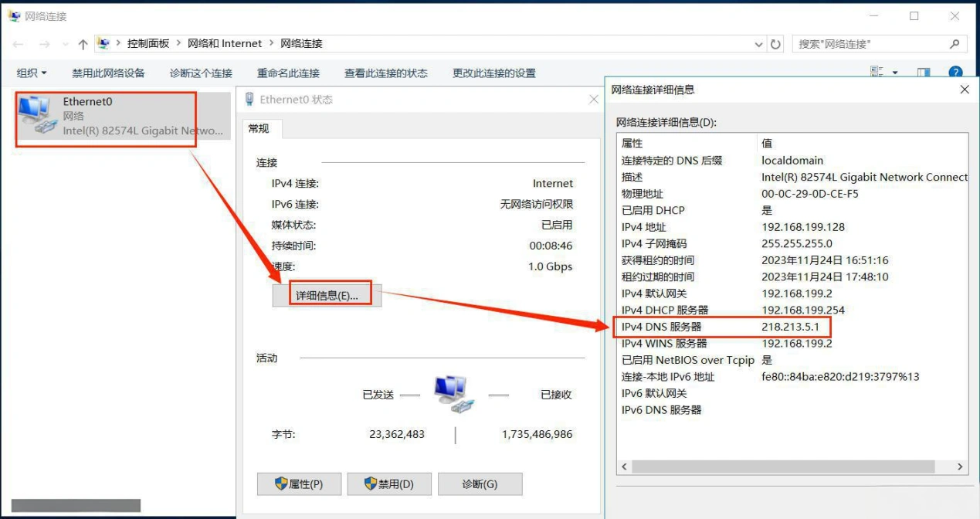Screen dimensions: 980x519
Task: Select the 已启用 DHCP row
Action: pos(792,210)
